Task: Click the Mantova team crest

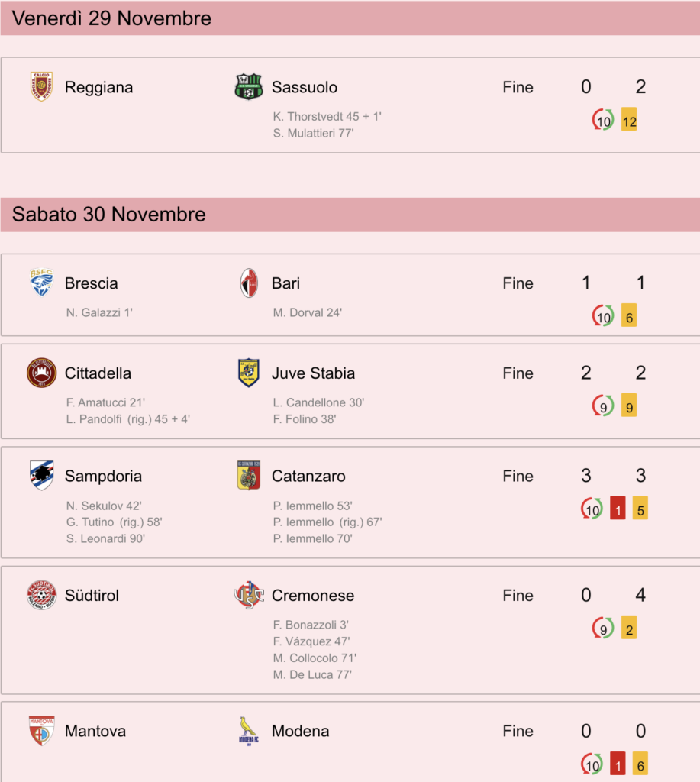Action: [41, 731]
